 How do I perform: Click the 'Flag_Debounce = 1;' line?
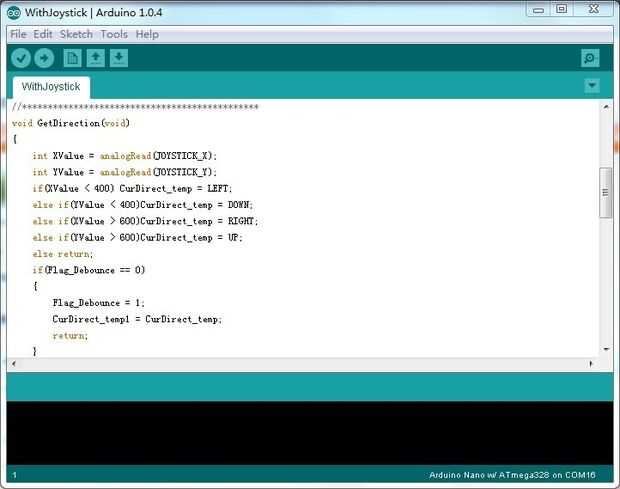pyautogui.click(x=99, y=303)
